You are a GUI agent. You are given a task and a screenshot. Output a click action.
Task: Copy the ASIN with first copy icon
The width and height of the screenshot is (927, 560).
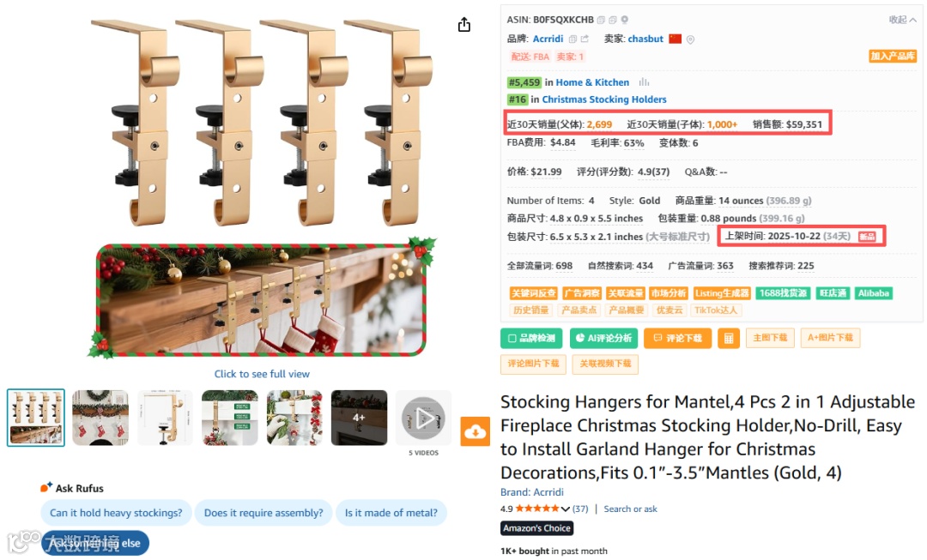[601, 20]
